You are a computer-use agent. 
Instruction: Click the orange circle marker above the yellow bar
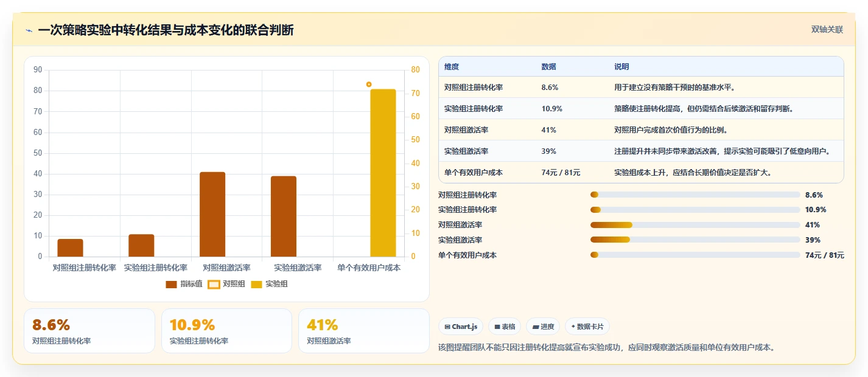coord(369,85)
